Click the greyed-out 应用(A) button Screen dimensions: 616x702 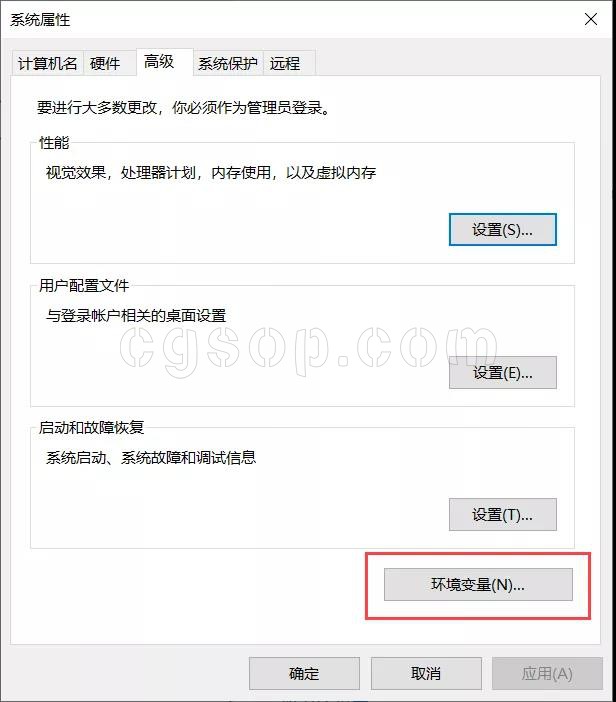548,673
